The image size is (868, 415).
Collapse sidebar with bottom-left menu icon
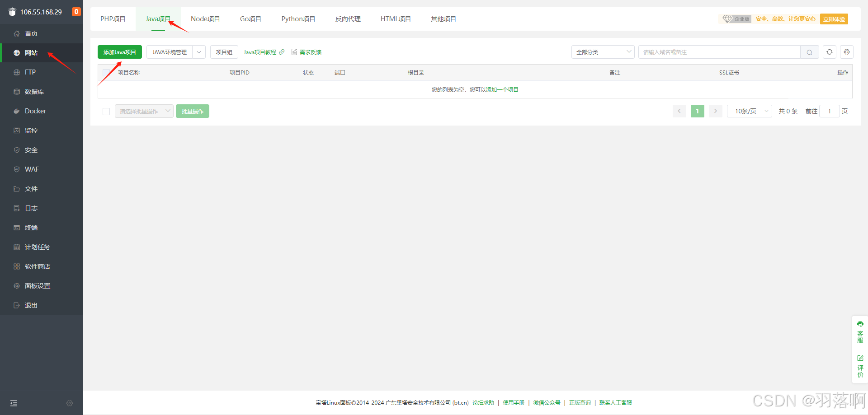(x=14, y=403)
